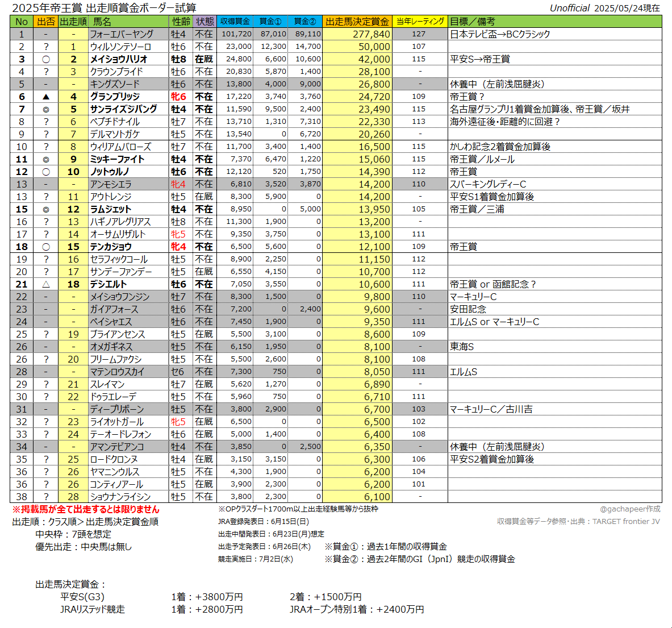Select horse name ミッキーファイト
Image resolution: width=672 pixels, height=628 pixels.
(x=118, y=159)
